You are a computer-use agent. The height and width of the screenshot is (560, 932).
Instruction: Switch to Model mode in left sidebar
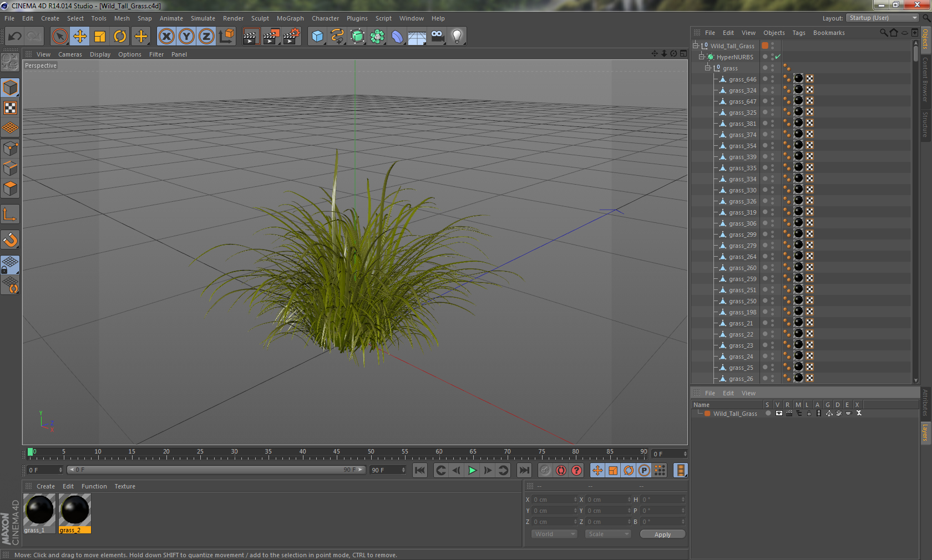tap(10, 88)
